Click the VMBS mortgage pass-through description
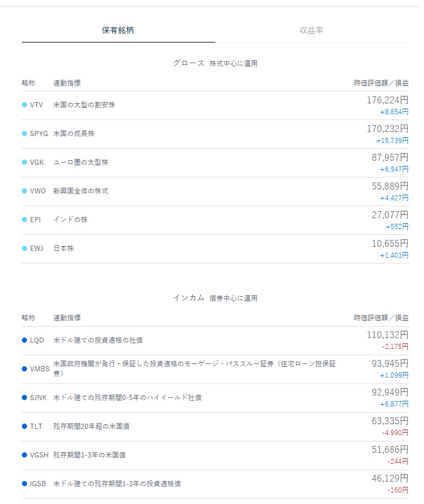 click(x=194, y=369)
